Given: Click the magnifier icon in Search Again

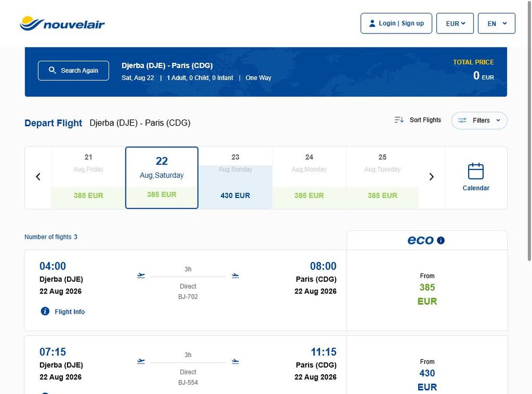Looking at the screenshot, I should (52, 70).
